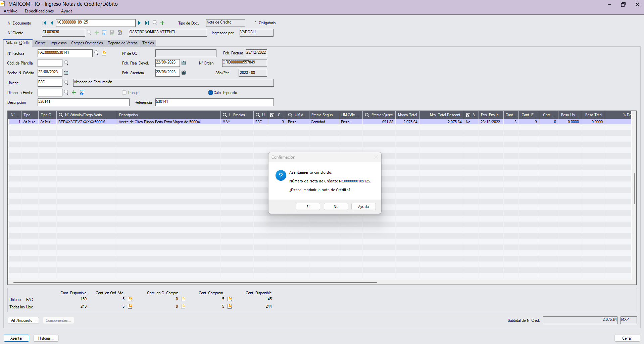Click the green plus beside N° Documento
This screenshot has width=644, height=344.
(x=162, y=23)
